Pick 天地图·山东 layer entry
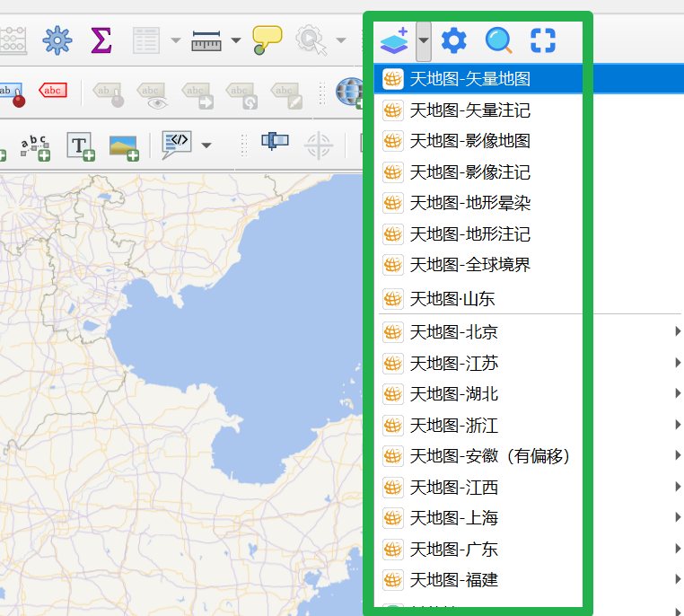 (529, 299)
